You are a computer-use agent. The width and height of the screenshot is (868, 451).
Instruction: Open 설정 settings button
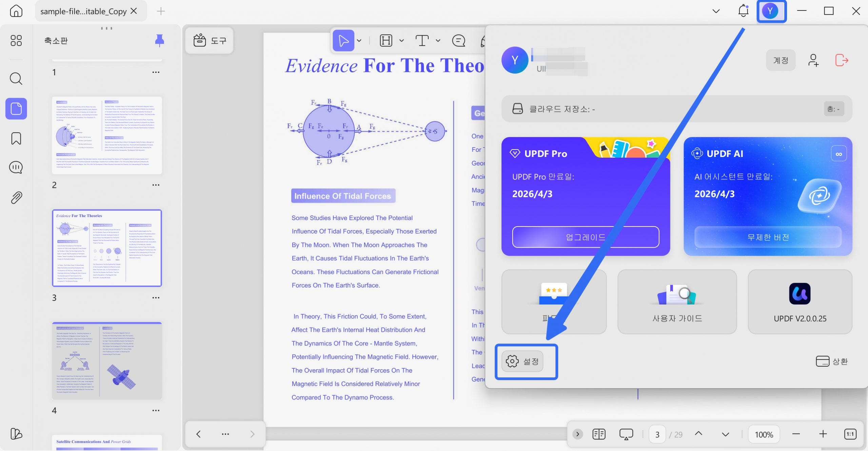pyautogui.click(x=522, y=361)
